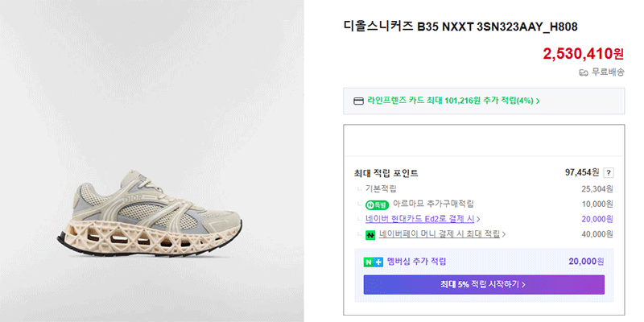Click the N+ membership icon
Viewport: 644px width, 322px height.
click(x=374, y=262)
